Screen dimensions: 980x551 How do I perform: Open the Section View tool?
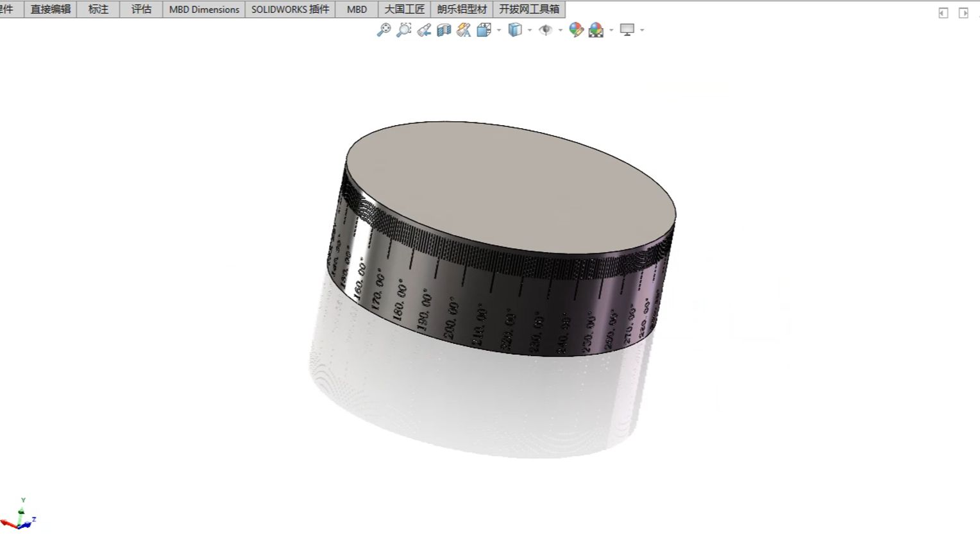[x=443, y=30]
